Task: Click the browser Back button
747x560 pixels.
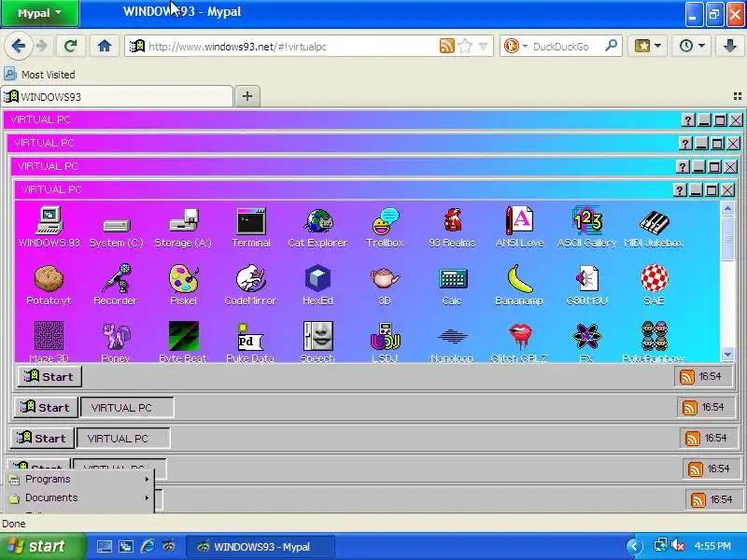Action: 19,46
